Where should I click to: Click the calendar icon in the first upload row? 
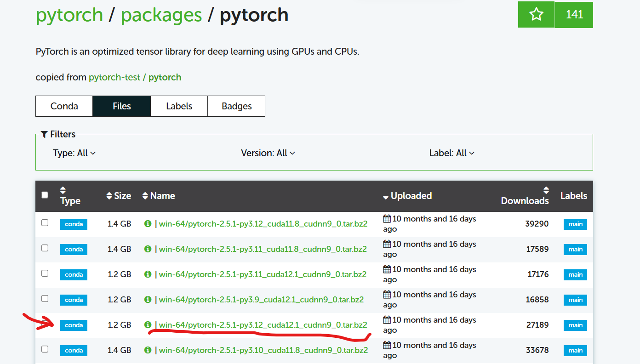pyautogui.click(x=388, y=218)
